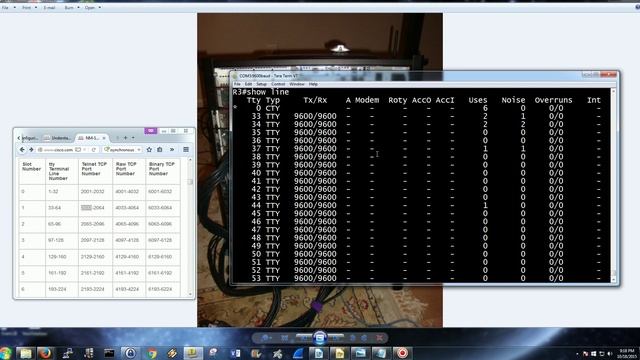
Task: List all tabs dropdown in Firefox
Action: click(x=133, y=138)
